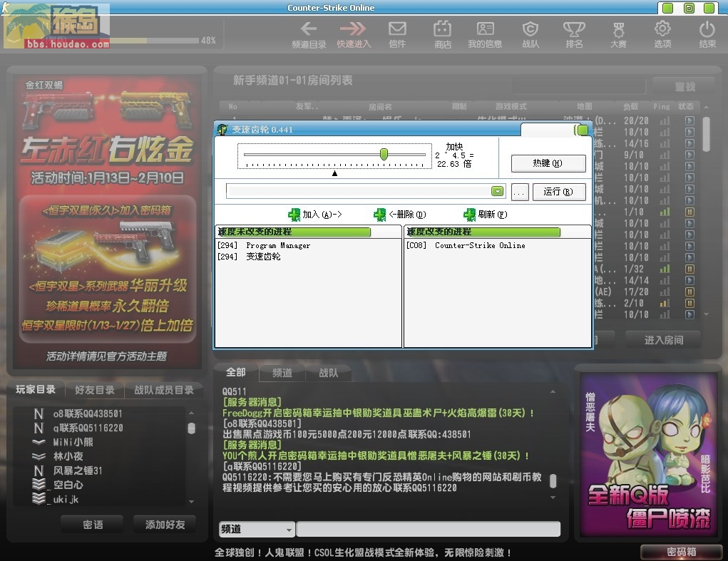Click <-删除(D) to remove the process
The image size is (728, 561).
tap(400, 215)
